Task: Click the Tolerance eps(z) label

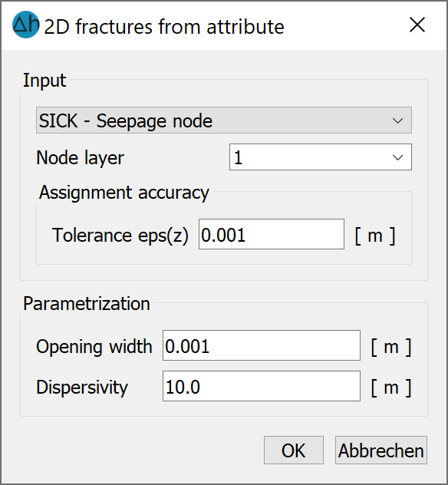Action: pyautogui.click(x=120, y=236)
